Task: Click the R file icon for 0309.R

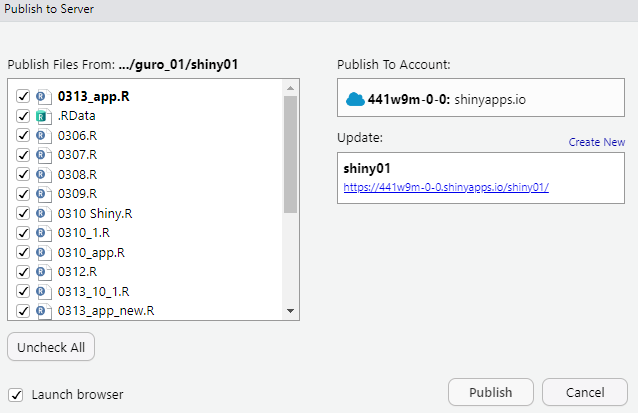Action: 44,194
